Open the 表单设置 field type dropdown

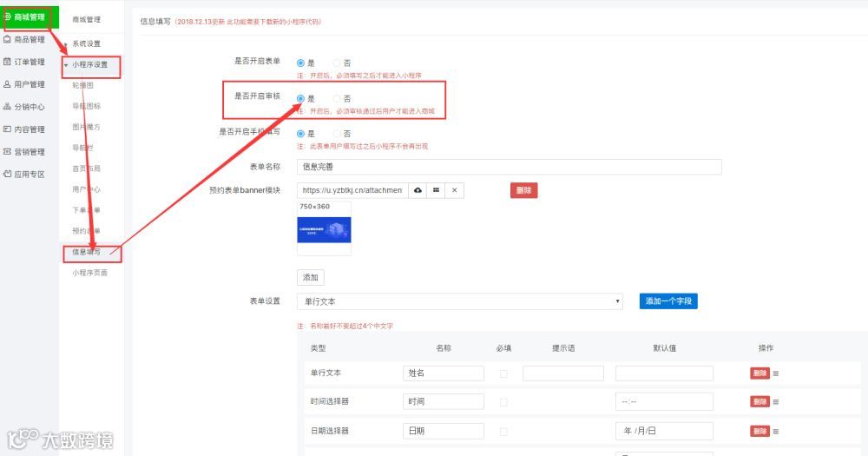point(459,301)
